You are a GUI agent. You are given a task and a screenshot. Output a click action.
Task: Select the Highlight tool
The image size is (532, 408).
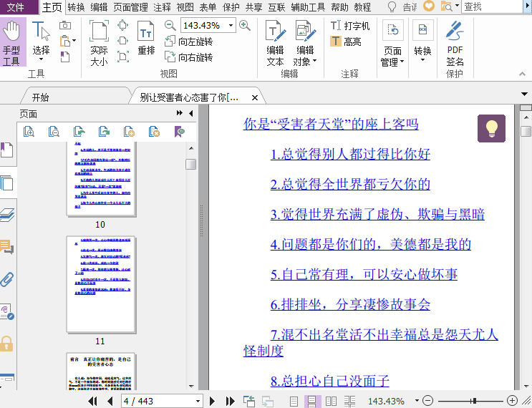click(346, 42)
